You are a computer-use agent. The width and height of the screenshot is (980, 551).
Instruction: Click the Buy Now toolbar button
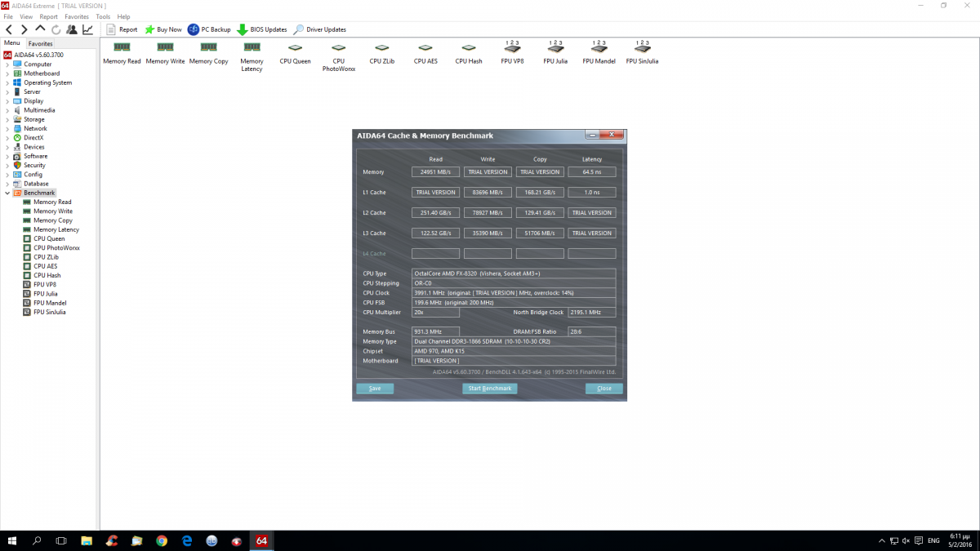pyautogui.click(x=163, y=29)
